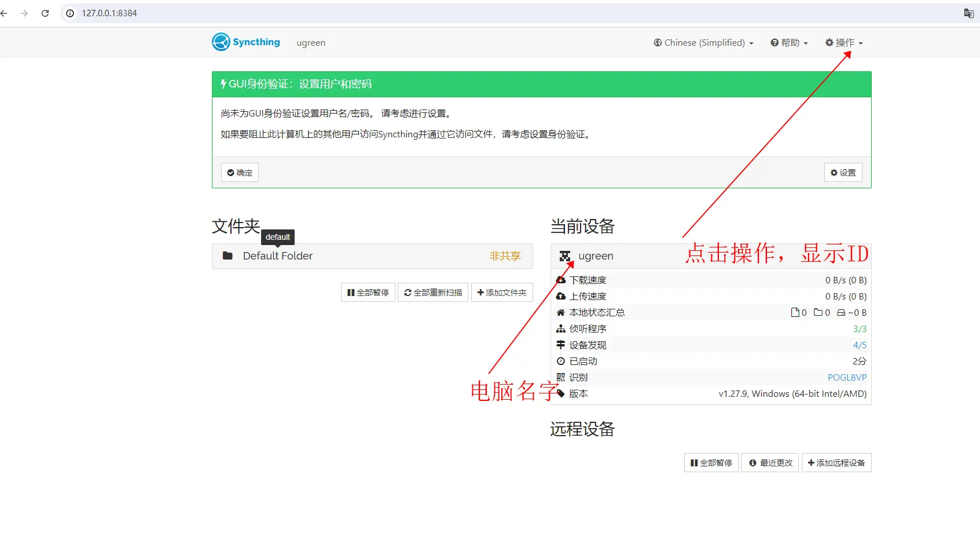Viewport: 980px width, 533px height.
Task: Click the QR code icon beside 识别
Action: click(560, 377)
